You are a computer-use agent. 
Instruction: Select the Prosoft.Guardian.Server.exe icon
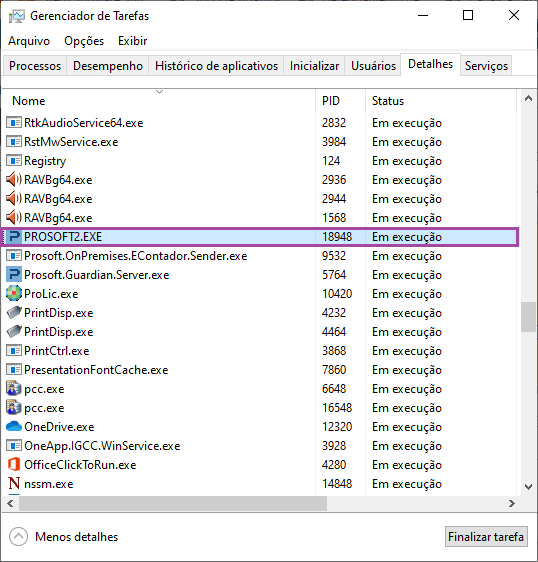pyautogui.click(x=14, y=275)
